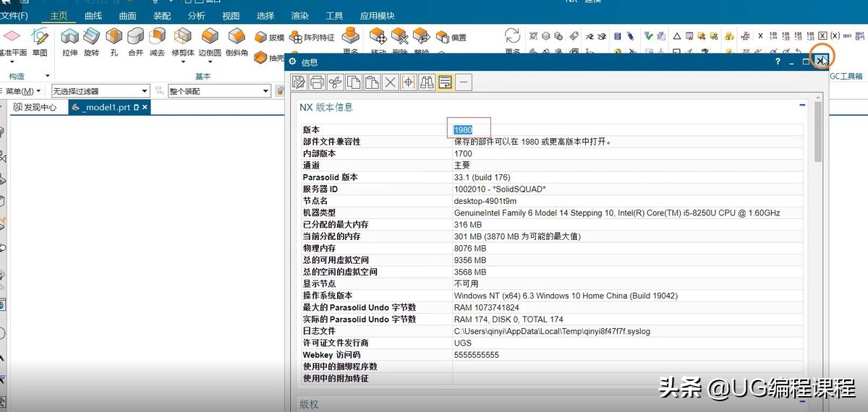Switch to the 工具 ribbon tab
The image size is (868, 412).
pos(335,15)
